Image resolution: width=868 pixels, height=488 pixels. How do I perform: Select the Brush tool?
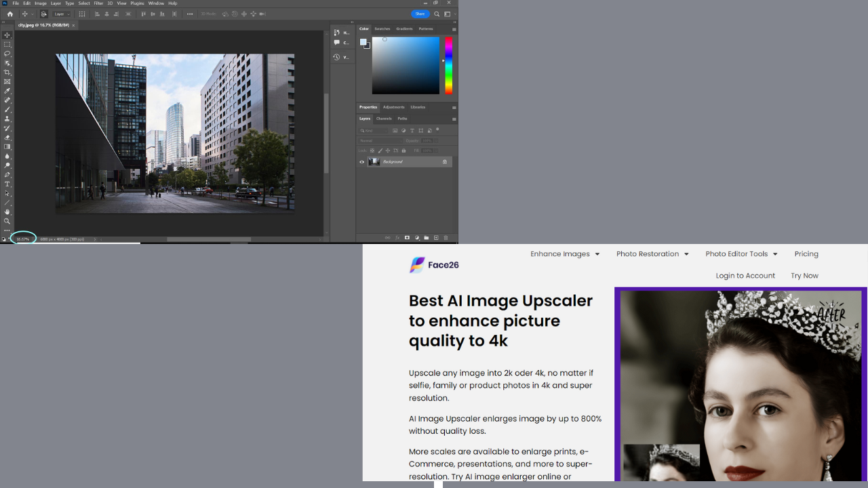click(7, 110)
